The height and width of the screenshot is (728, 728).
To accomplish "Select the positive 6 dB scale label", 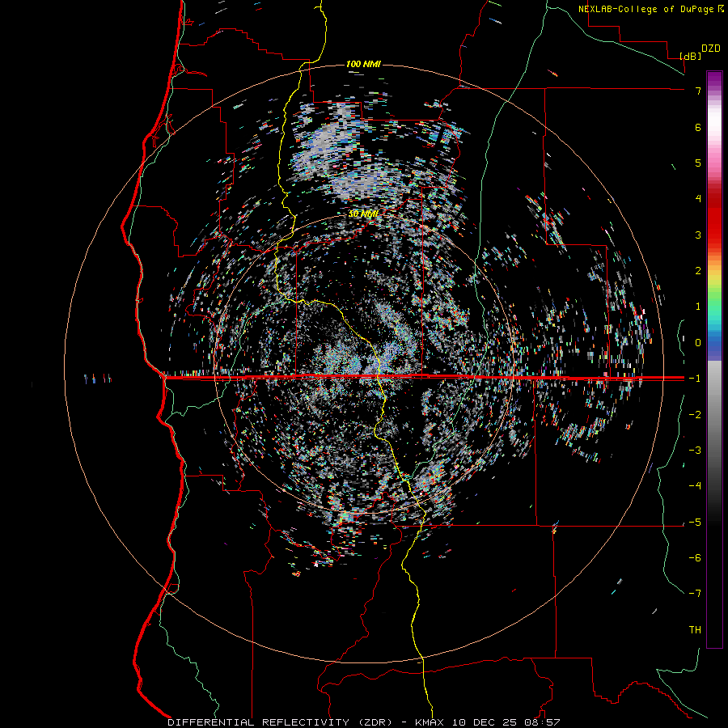I will pos(698,127).
